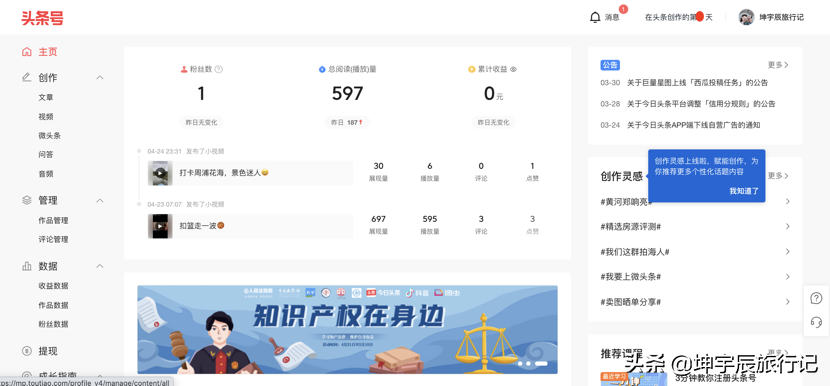Select 微头条 in sidebar
The image size is (830, 386).
tap(49, 136)
